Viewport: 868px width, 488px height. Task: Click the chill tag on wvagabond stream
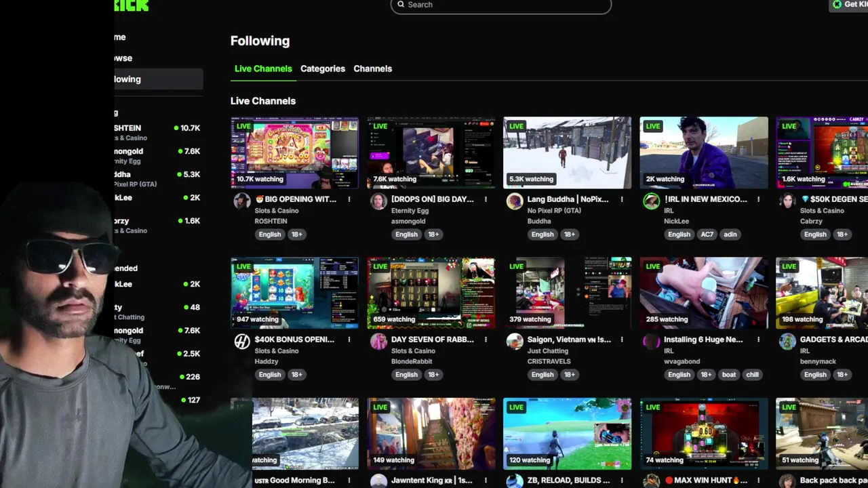[753, 375]
